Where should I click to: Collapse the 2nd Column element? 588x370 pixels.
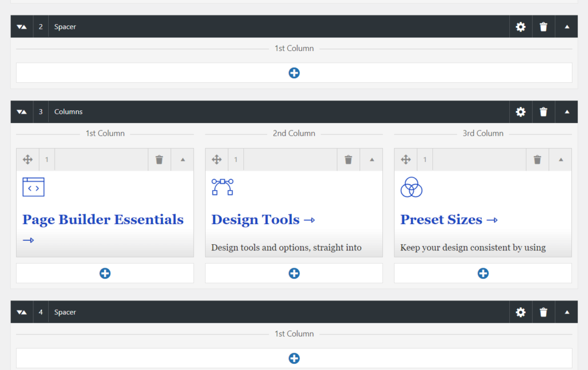(x=372, y=160)
